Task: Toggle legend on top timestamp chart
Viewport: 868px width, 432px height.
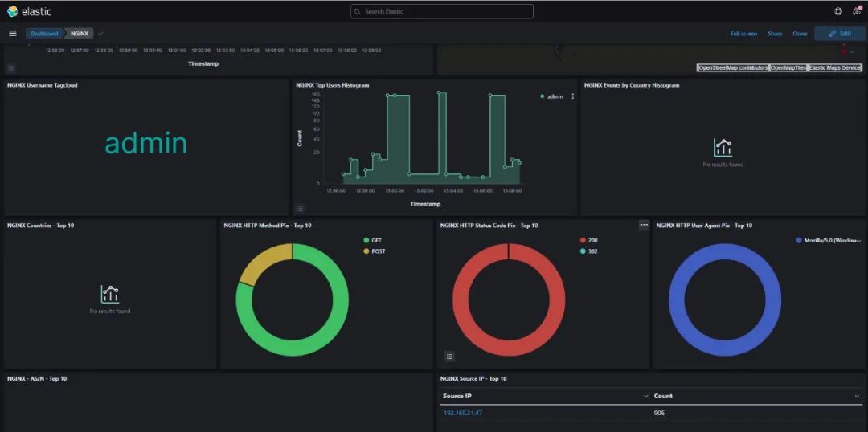Action: (11, 68)
